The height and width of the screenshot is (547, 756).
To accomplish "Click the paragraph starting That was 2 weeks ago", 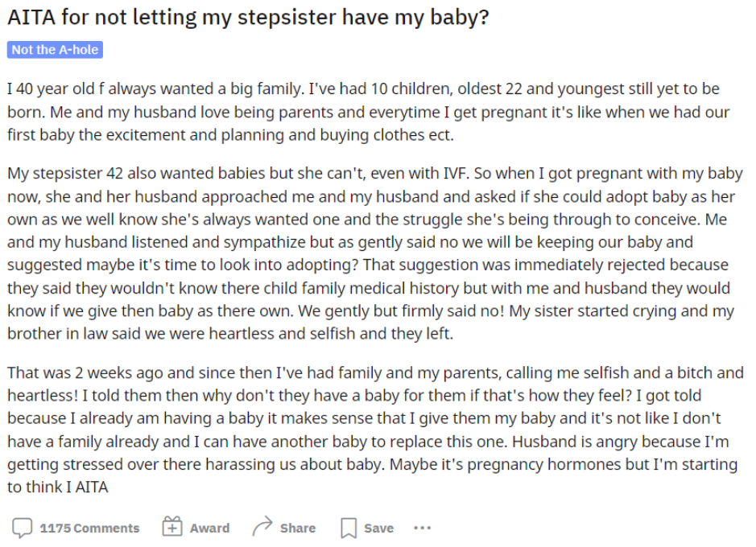I will [375, 430].
